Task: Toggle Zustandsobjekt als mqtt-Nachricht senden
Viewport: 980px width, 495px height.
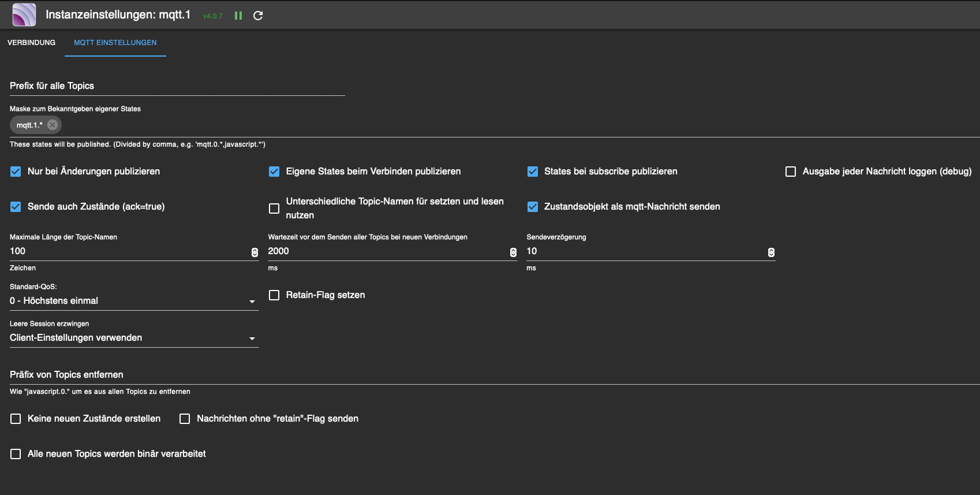Action: click(x=533, y=207)
